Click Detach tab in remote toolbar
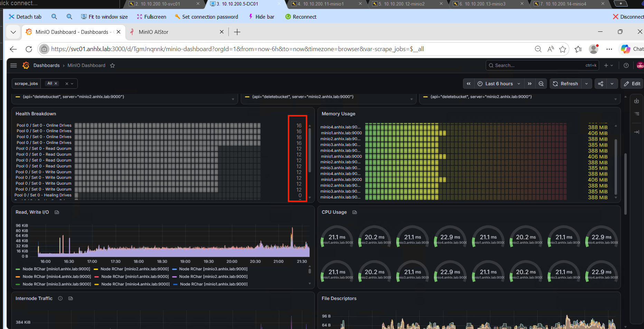644x329 pixels. coord(25,17)
